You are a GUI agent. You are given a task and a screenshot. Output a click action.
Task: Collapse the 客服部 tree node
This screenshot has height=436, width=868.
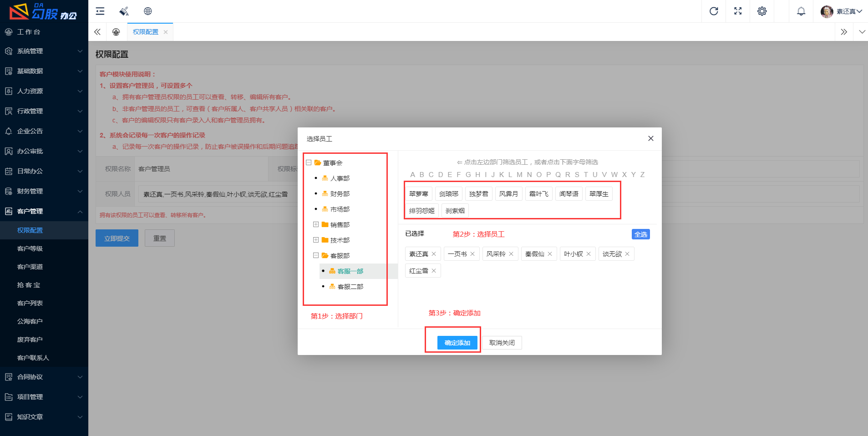316,255
